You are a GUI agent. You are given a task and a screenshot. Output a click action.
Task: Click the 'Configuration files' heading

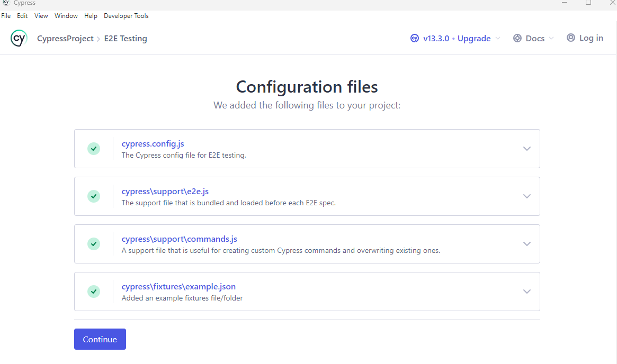click(307, 87)
